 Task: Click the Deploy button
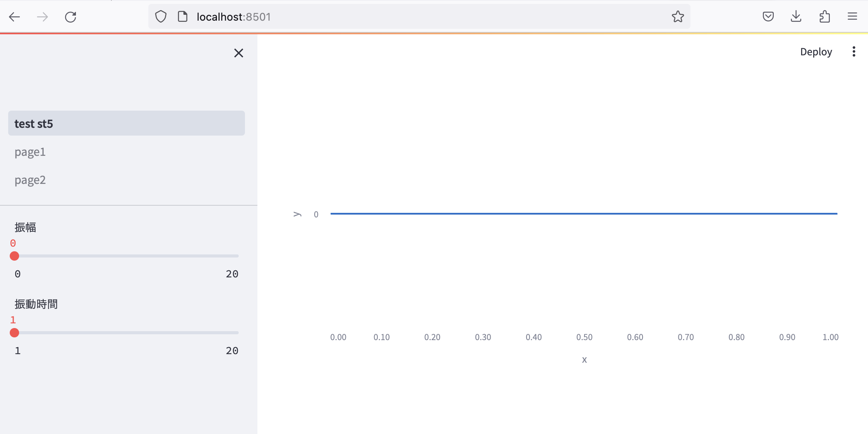(816, 52)
